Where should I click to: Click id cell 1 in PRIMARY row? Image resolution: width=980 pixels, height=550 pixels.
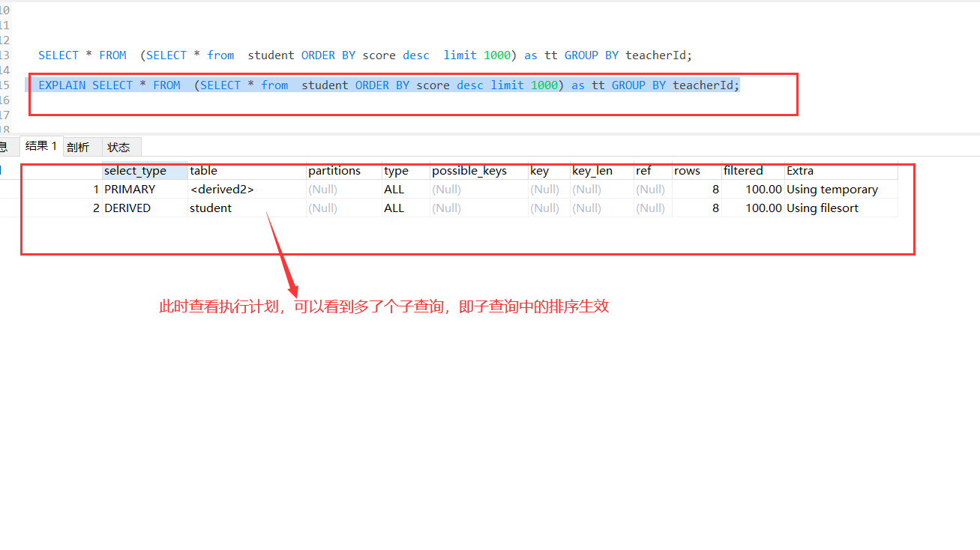click(x=60, y=190)
